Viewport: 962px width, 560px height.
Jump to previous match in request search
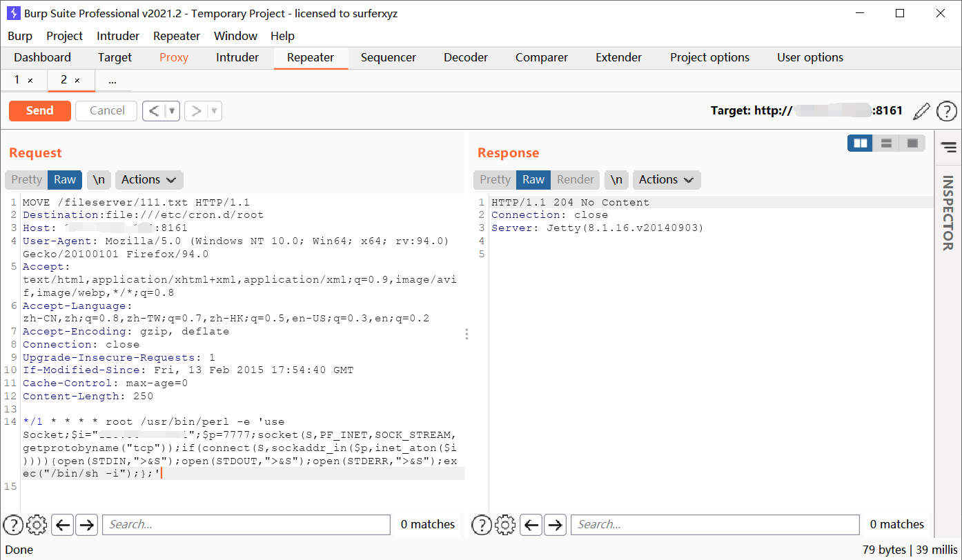[63, 525]
